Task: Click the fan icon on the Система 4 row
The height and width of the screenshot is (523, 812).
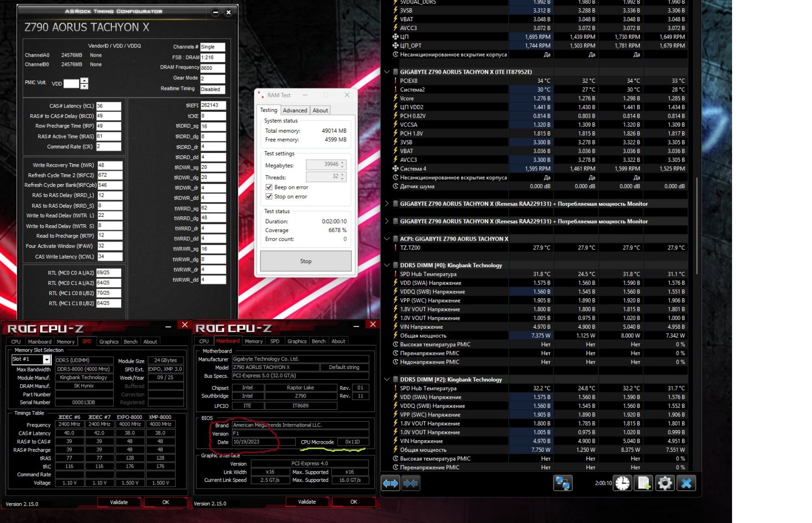Action: 395,169
